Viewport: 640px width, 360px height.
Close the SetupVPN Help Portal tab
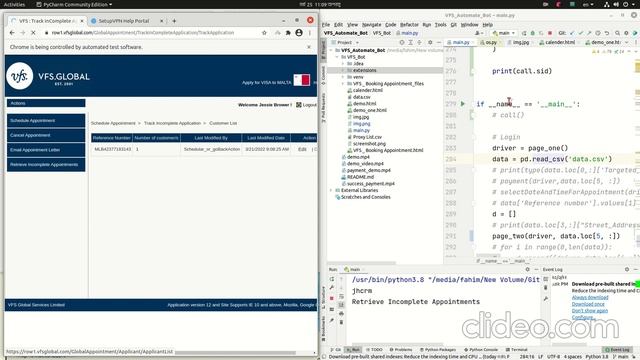click(161, 21)
